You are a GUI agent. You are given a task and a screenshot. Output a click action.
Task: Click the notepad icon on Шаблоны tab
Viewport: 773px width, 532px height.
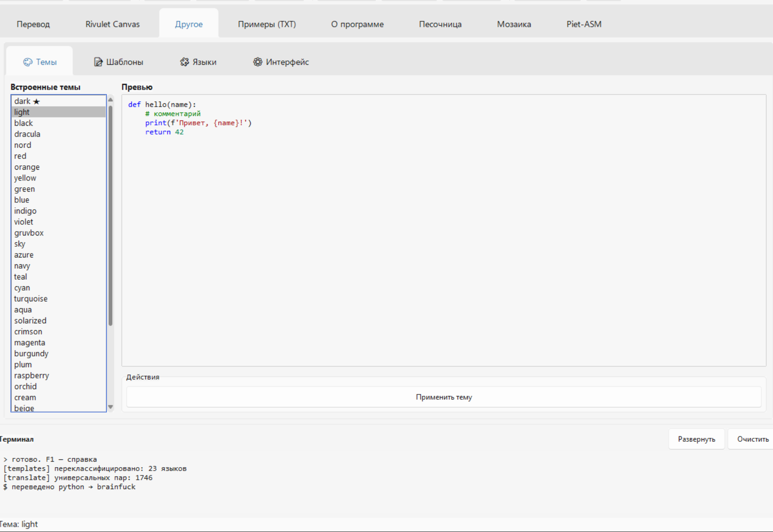[x=98, y=62]
